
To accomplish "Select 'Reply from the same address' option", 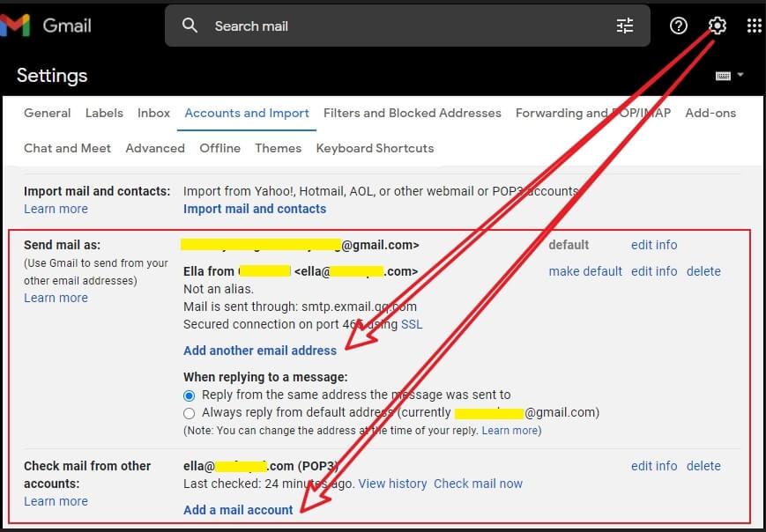I will pyautogui.click(x=190, y=395).
